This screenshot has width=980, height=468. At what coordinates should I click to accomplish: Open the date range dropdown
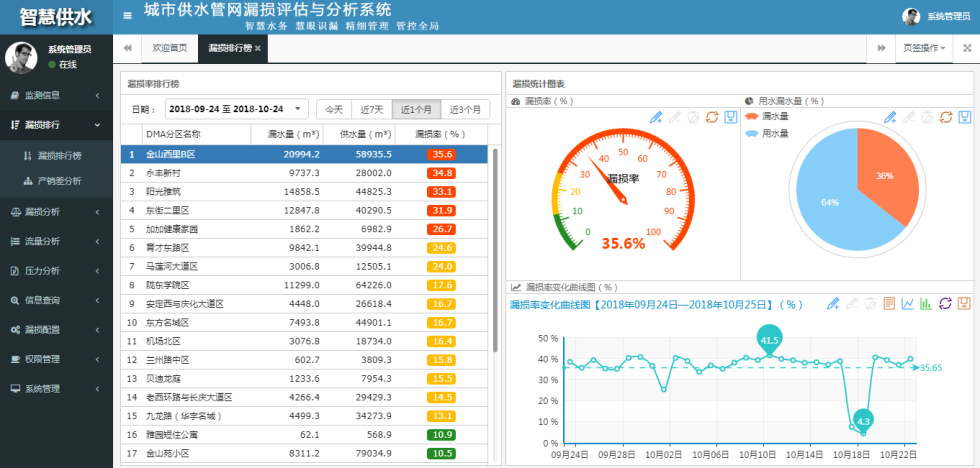237,109
